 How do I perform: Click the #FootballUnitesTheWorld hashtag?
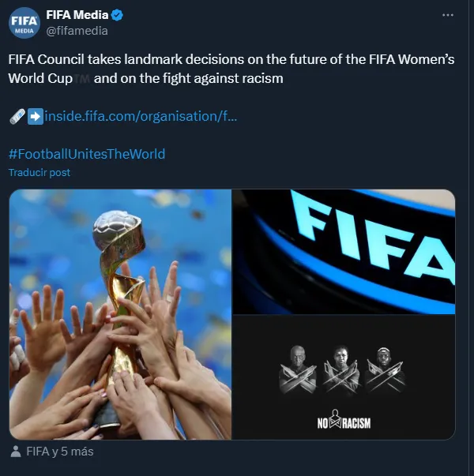87,154
